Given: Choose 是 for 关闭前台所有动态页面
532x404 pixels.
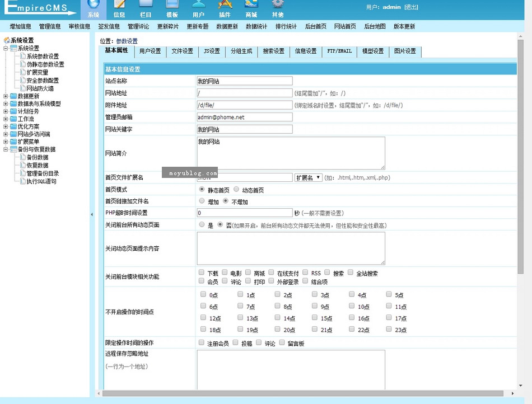Looking at the screenshot, I should coord(202,224).
